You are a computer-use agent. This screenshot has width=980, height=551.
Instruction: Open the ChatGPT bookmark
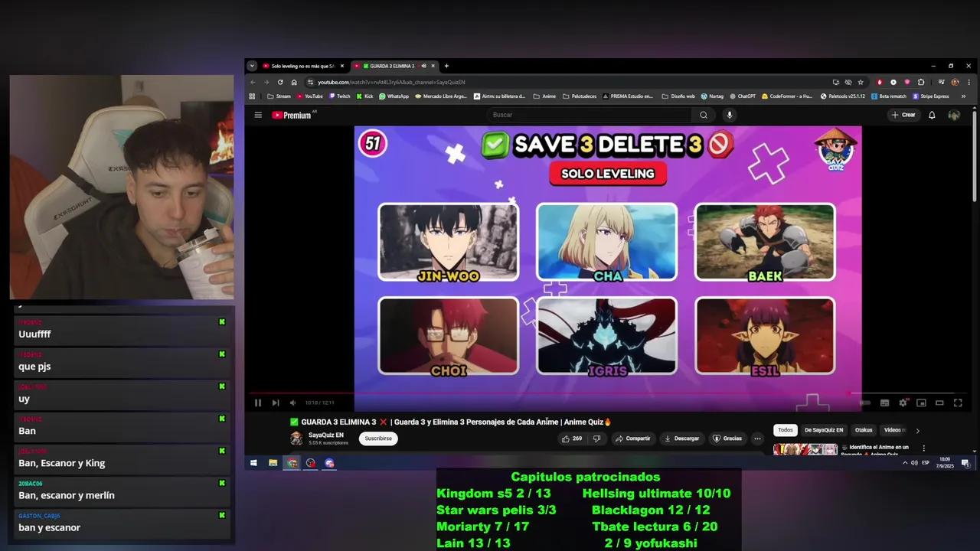point(742,96)
